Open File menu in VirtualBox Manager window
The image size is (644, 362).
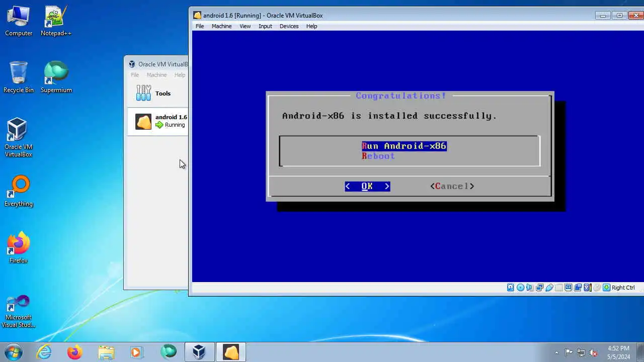[135, 75]
